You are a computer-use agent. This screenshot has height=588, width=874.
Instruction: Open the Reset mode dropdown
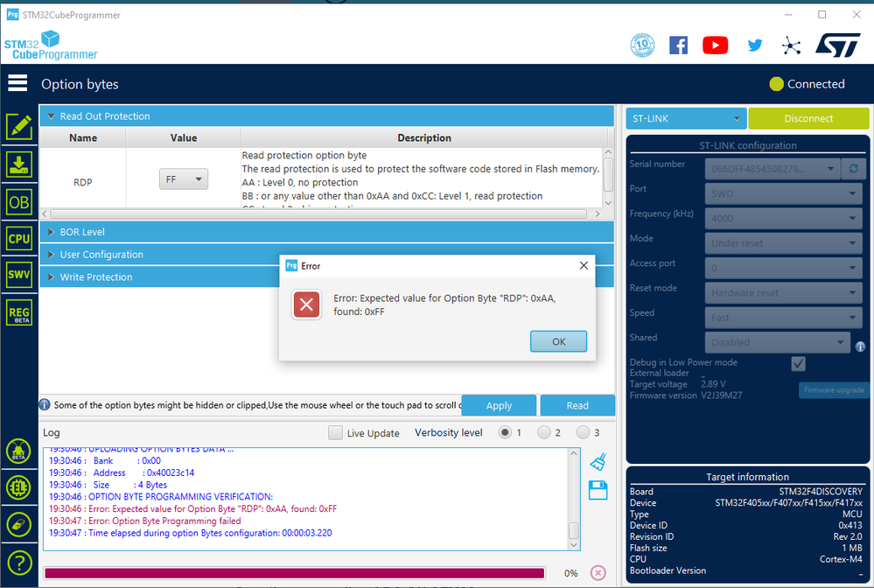tap(783, 292)
